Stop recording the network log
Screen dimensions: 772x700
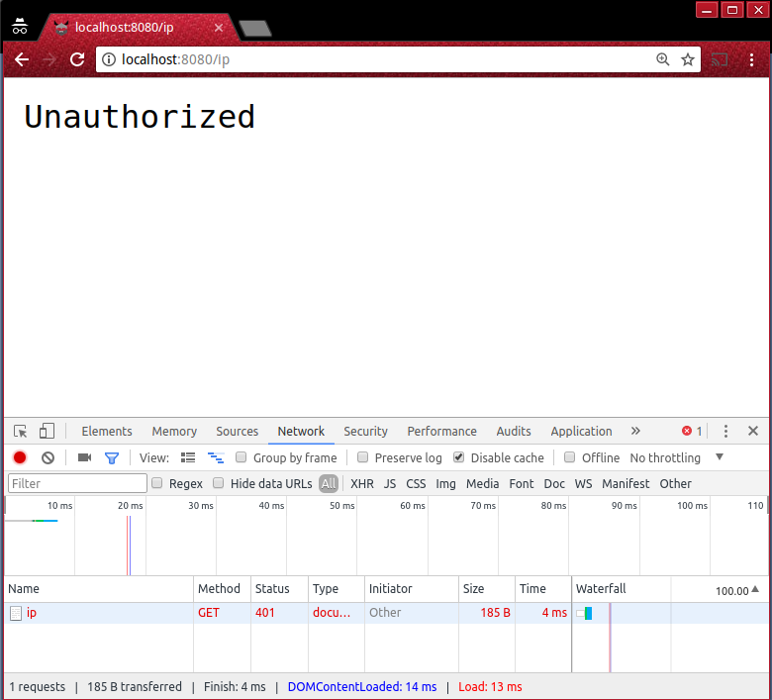click(20, 457)
